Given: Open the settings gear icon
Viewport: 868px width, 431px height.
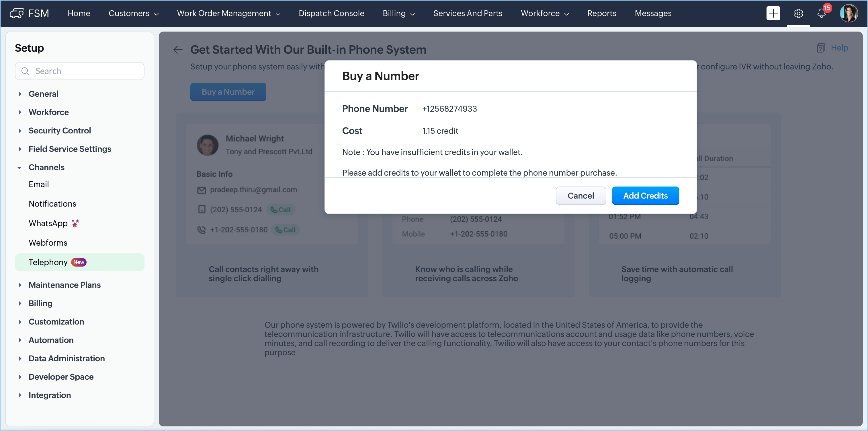Looking at the screenshot, I should [798, 13].
